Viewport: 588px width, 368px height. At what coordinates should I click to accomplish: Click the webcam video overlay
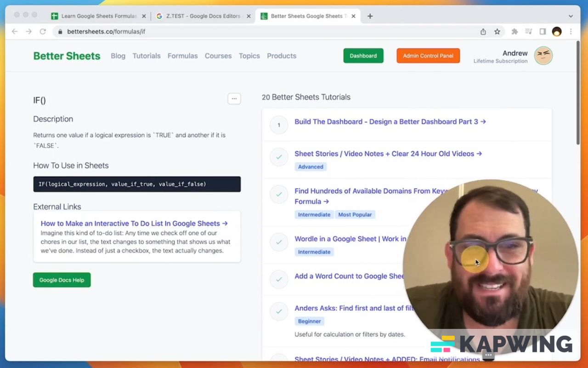[x=491, y=267]
